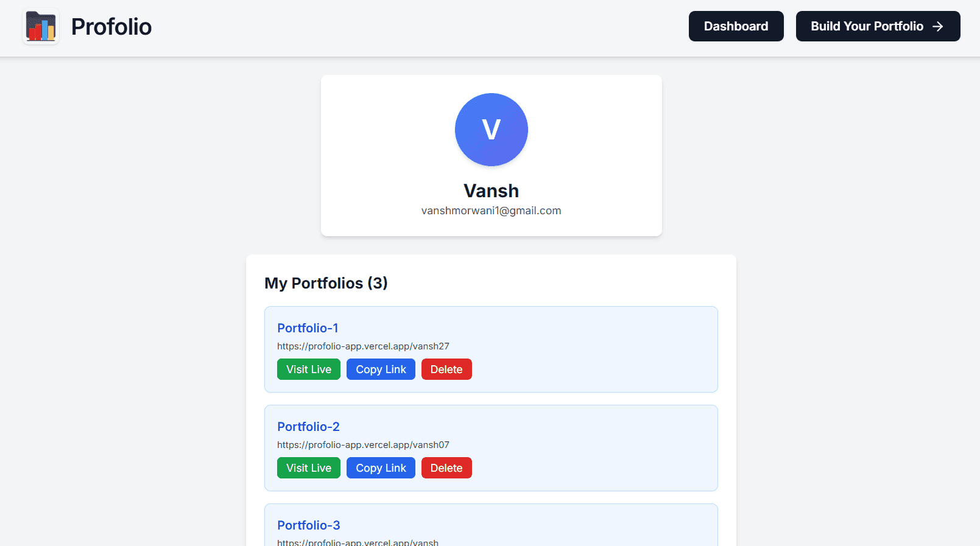Open the Dashboard page

coord(736,26)
